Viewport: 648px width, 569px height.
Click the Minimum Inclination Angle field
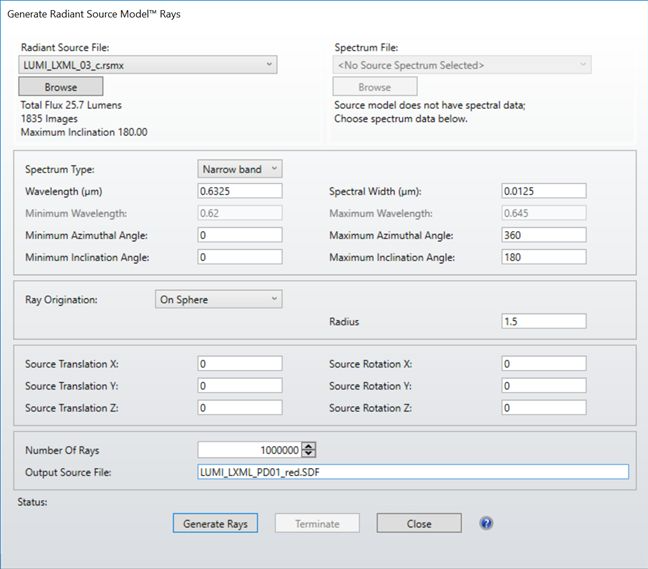[240, 257]
